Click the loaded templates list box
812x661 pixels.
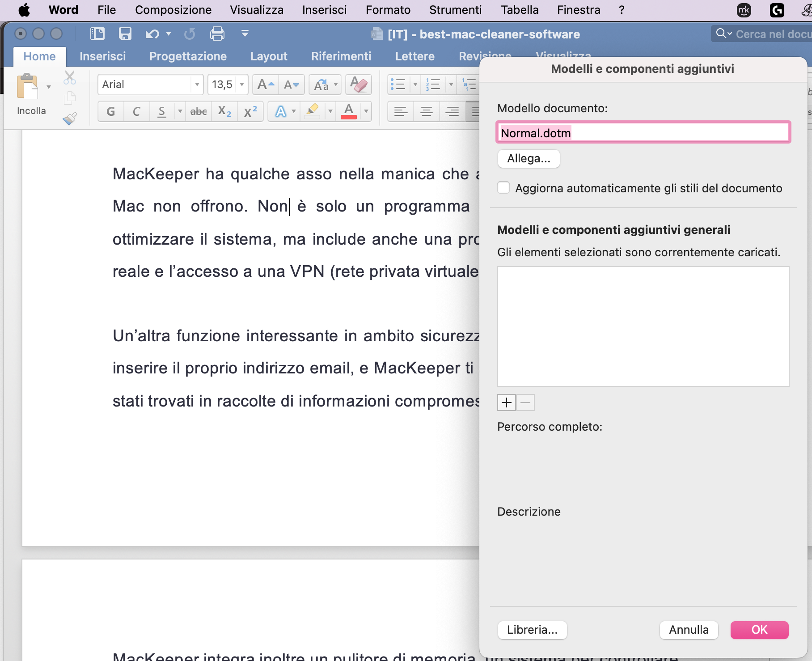(x=643, y=326)
